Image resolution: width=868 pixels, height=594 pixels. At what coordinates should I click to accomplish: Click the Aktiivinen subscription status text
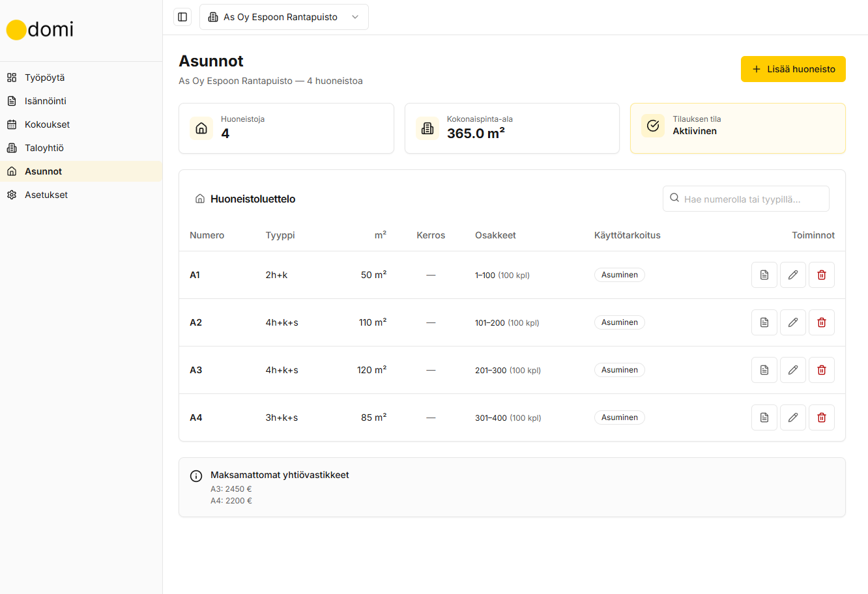pos(695,131)
